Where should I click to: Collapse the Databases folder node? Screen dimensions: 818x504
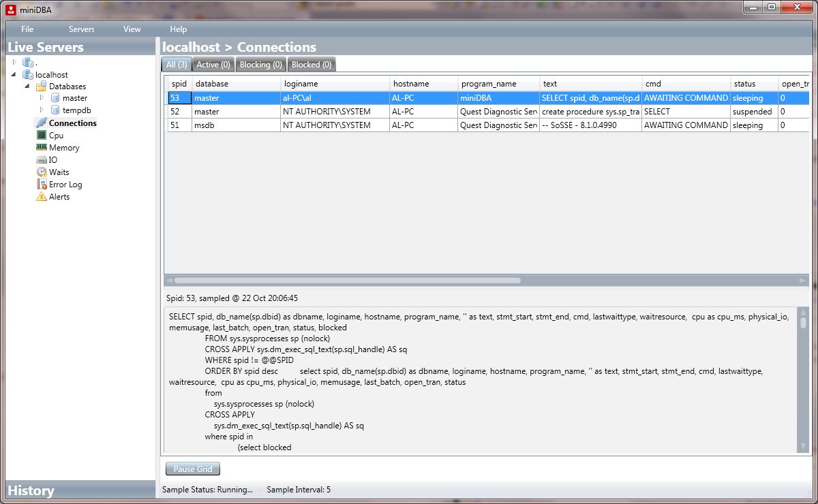point(27,86)
